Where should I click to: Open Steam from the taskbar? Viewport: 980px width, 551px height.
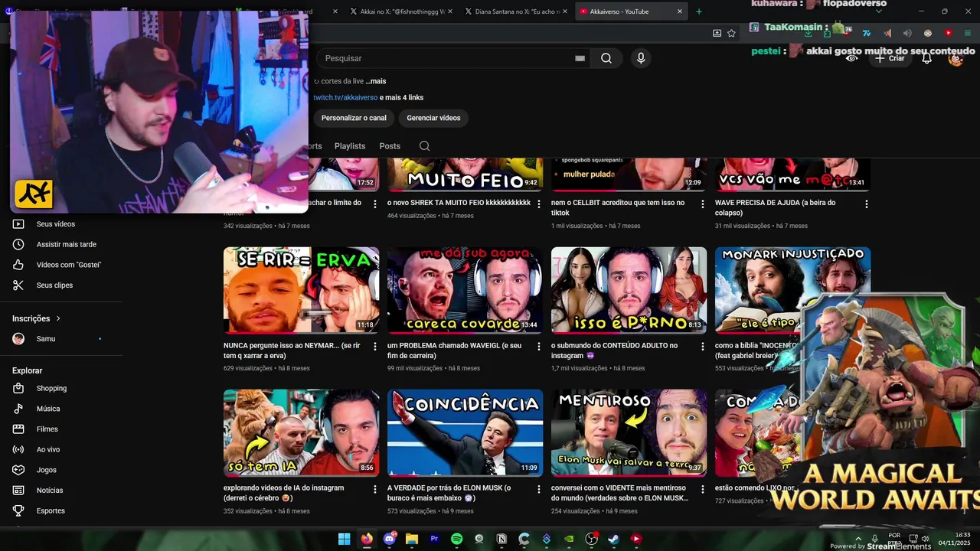[x=613, y=539]
